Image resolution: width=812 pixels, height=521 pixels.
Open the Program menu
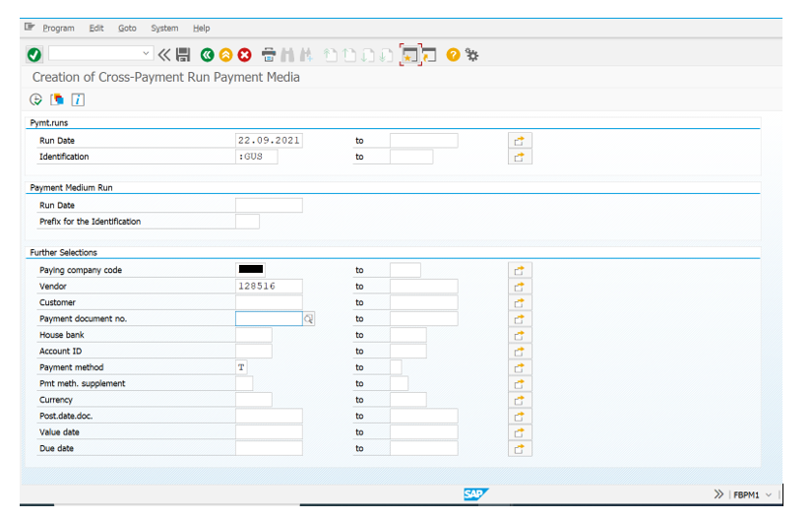tap(58, 29)
